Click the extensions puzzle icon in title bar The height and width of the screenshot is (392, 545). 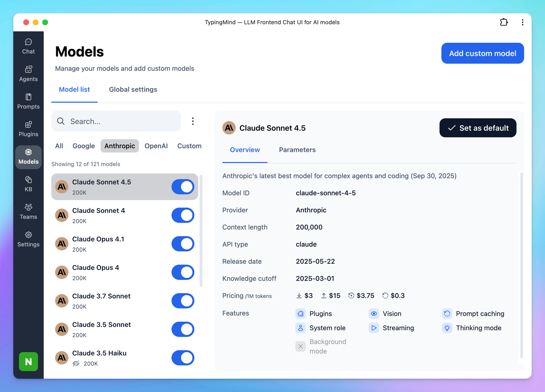tap(504, 22)
